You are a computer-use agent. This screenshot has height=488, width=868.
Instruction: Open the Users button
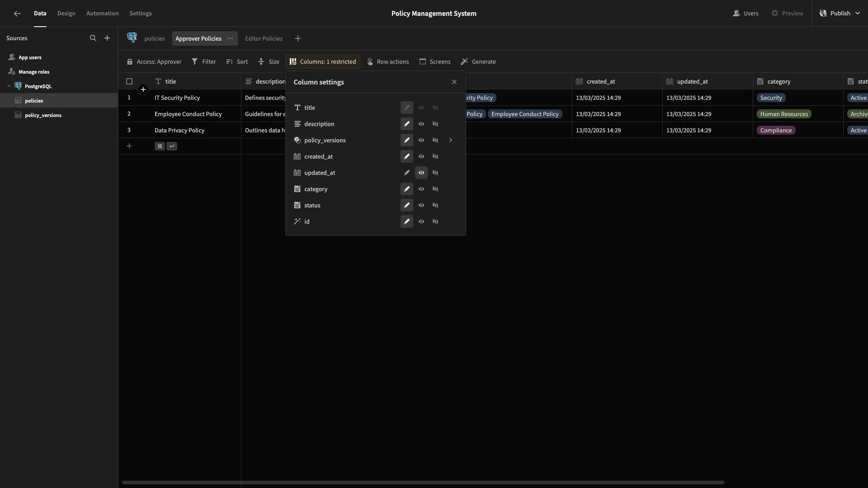coord(746,14)
